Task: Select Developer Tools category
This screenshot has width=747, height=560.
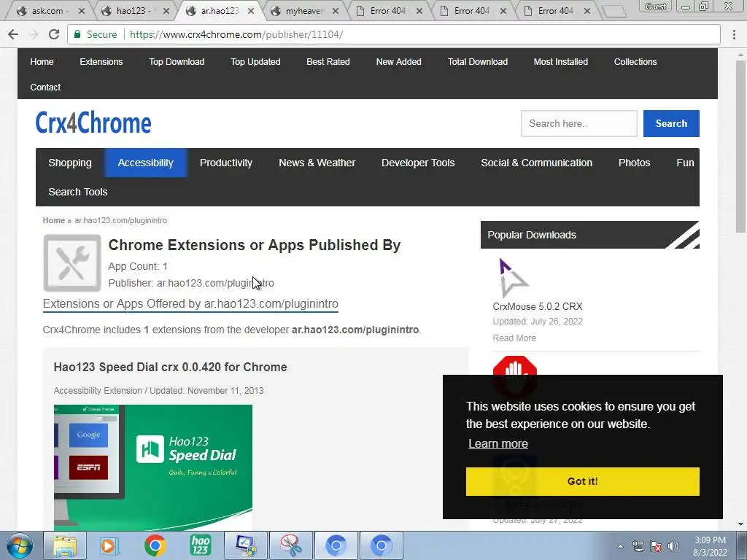Action: click(418, 163)
